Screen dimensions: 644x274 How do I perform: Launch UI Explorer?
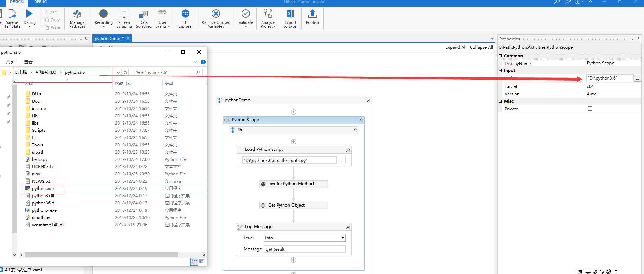185,19
